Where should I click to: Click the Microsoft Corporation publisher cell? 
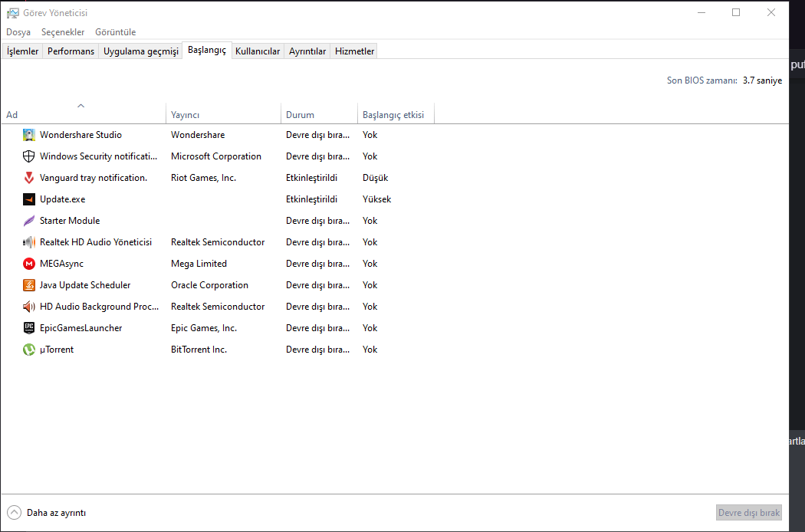[x=216, y=156]
